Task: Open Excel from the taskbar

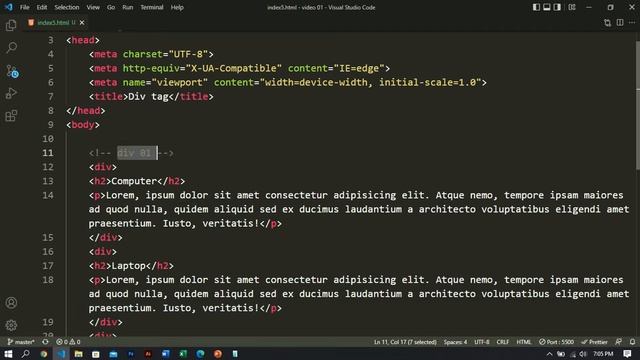Action: pyautogui.click(x=183, y=353)
